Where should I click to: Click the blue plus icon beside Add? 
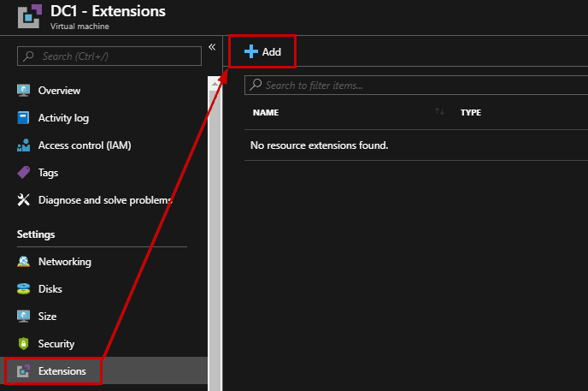(x=251, y=51)
